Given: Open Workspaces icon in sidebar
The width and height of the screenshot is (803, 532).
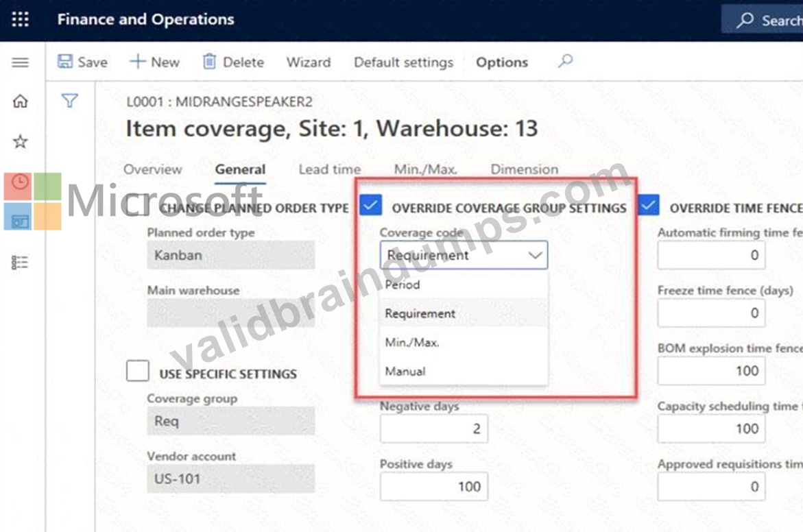Looking at the screenshot, I should coord(20,221).
